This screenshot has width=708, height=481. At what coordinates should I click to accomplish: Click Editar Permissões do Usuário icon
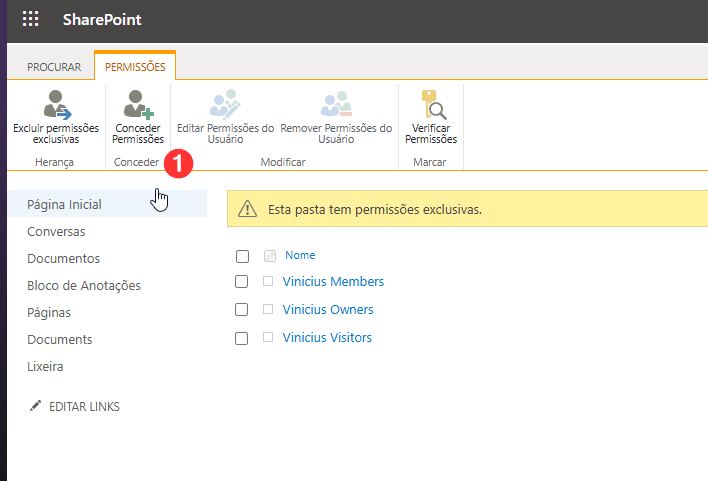point(225,104)
